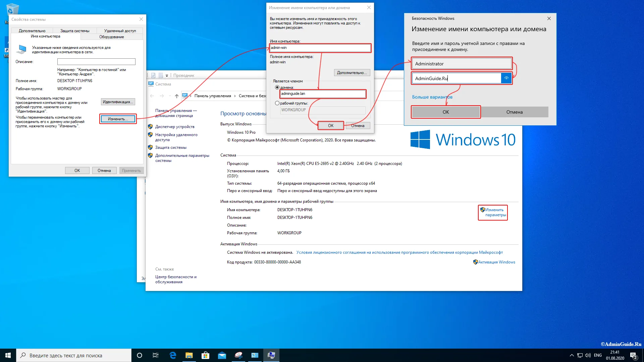Open Microsoft Edge from the taskbar
644x362 pixels.
(x=173, y=355)
